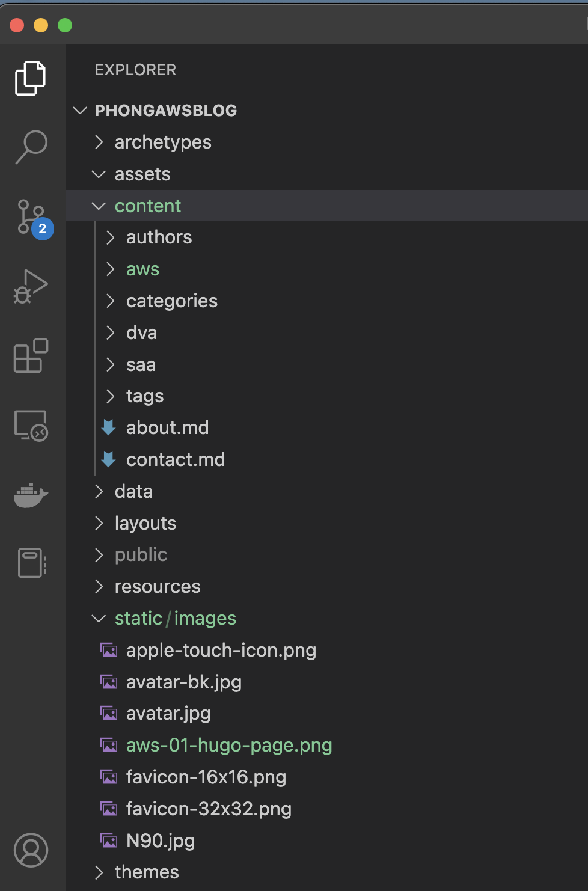Open the Explorer view in activity bar
The width and height of the screenshot is (588, 891).
coord(31,78)
